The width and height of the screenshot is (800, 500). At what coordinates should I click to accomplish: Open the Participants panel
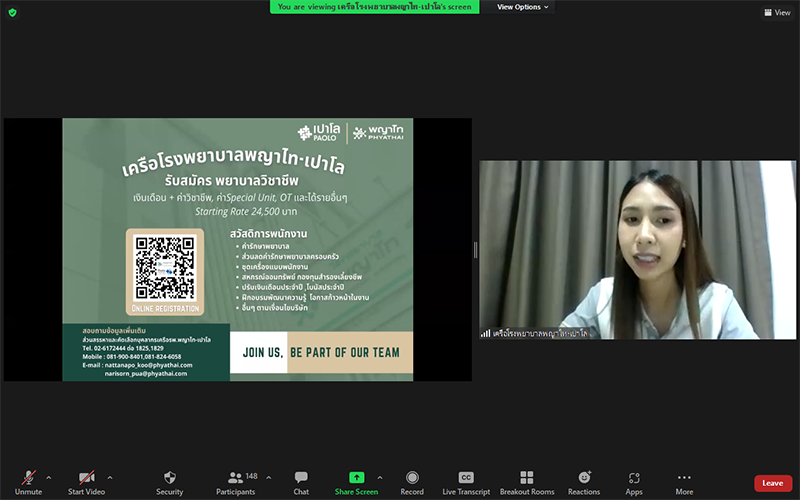coord(236,483)
